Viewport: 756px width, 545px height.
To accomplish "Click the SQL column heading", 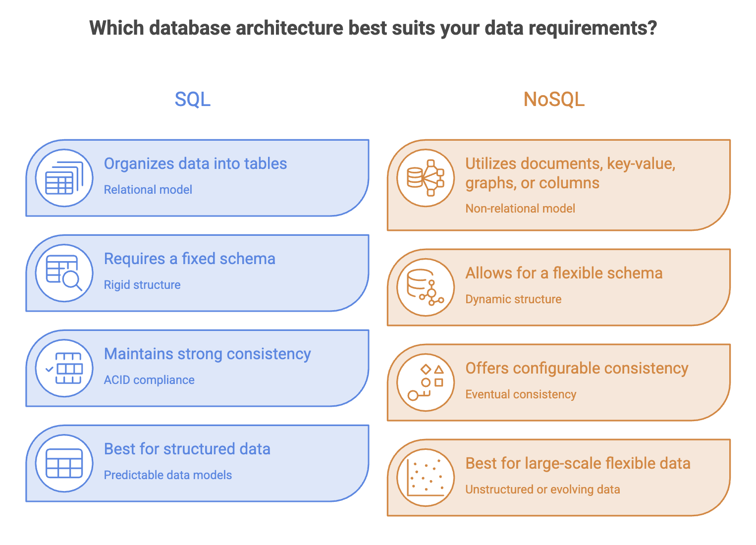I will pyautogui.click(x=193, y=99).
